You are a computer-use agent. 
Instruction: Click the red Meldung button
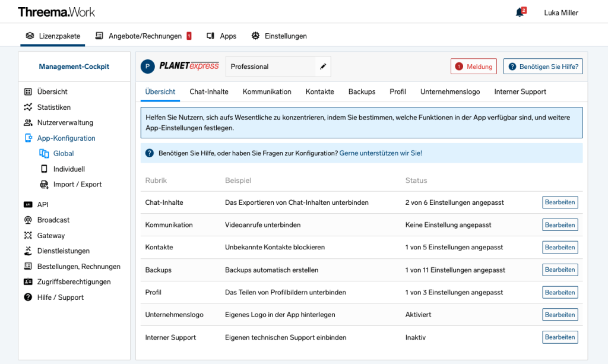click(x=473, y=67)
